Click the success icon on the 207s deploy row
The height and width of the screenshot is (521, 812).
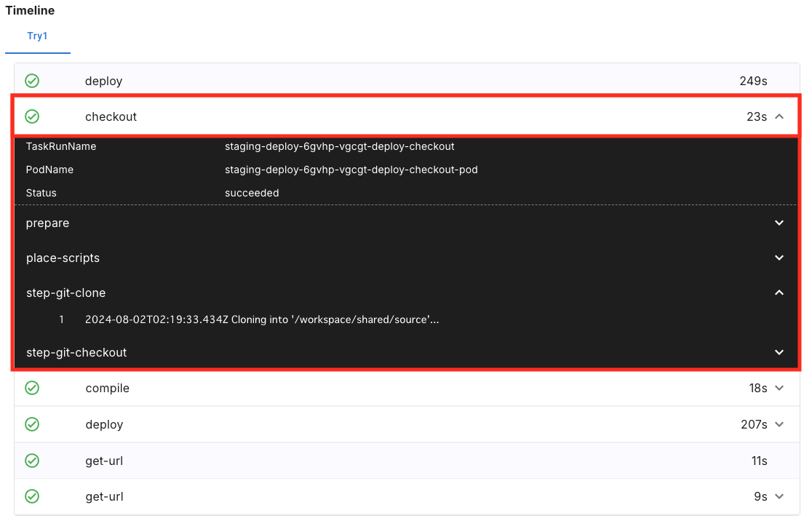pyautogui.click(x=32, y=424)
